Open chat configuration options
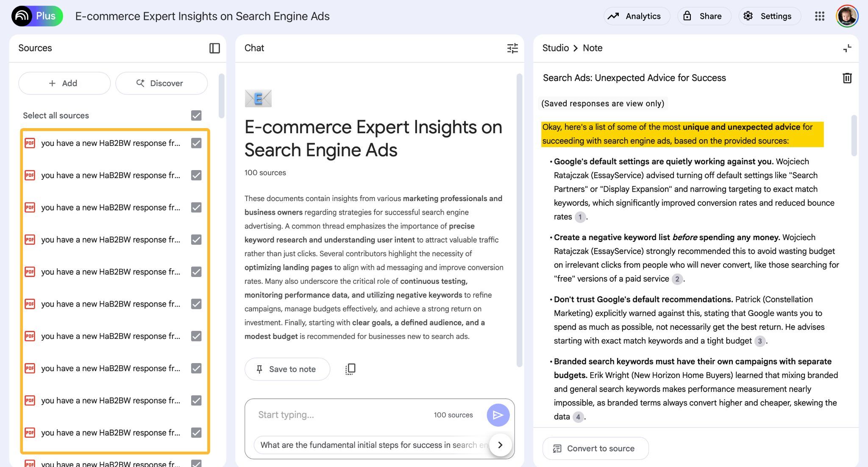The image size is (868, 467). (512, 48)
